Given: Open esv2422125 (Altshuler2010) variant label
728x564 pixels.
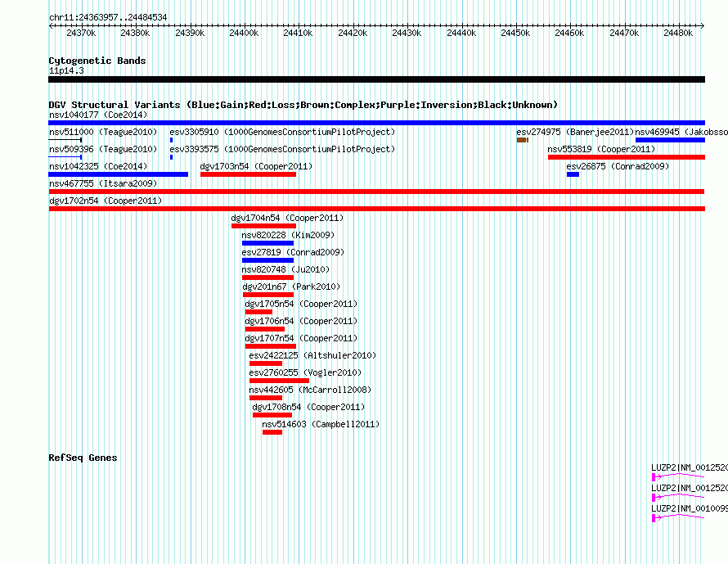Looking at the screenshot, I should click(312, 355).
